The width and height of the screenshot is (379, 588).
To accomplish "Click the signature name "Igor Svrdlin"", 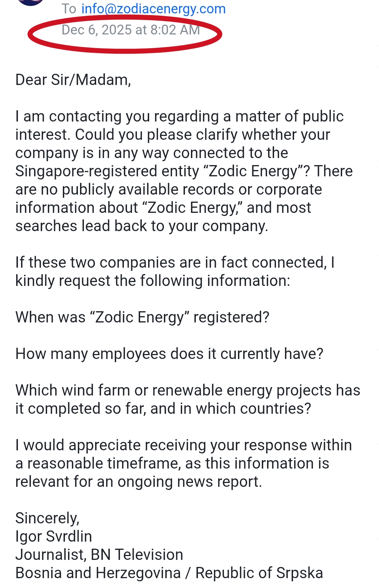I will pyautogui.click(x=53, y=536).
